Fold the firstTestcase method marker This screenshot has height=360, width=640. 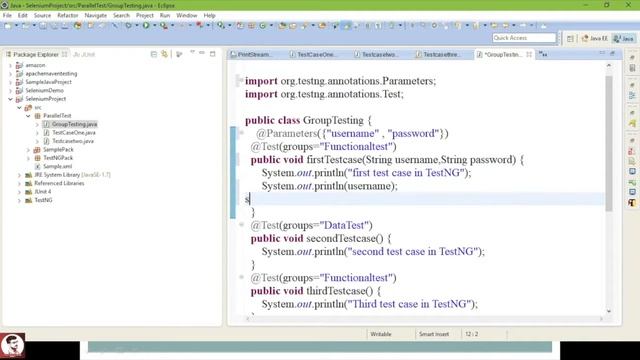click(241, 133)
